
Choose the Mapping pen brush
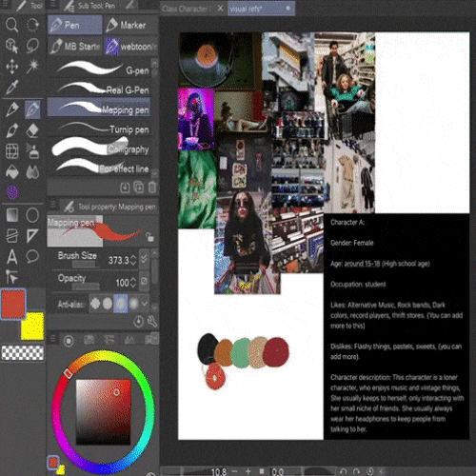99,108
